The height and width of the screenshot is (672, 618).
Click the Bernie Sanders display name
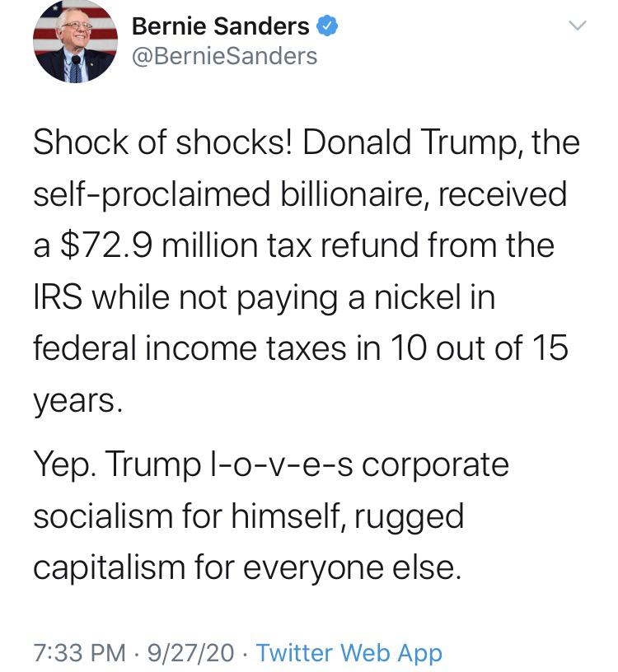pyautogui.click(x=220, y=26)
